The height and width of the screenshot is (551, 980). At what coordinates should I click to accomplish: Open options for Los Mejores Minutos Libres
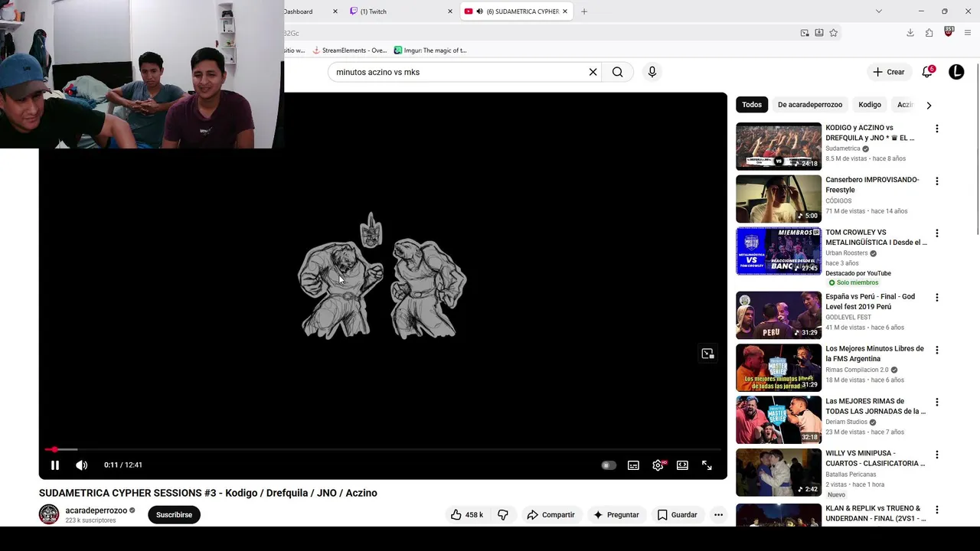click(x=936, y=350)
